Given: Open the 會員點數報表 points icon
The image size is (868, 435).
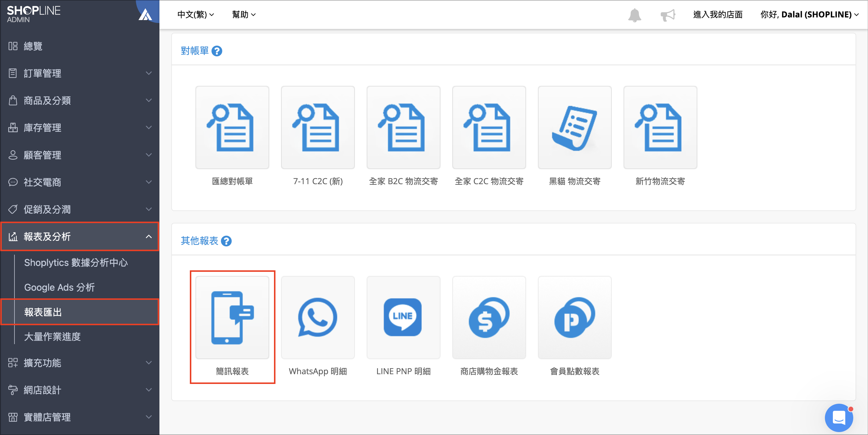Looking at the screenshot, I should pos(574,318).
